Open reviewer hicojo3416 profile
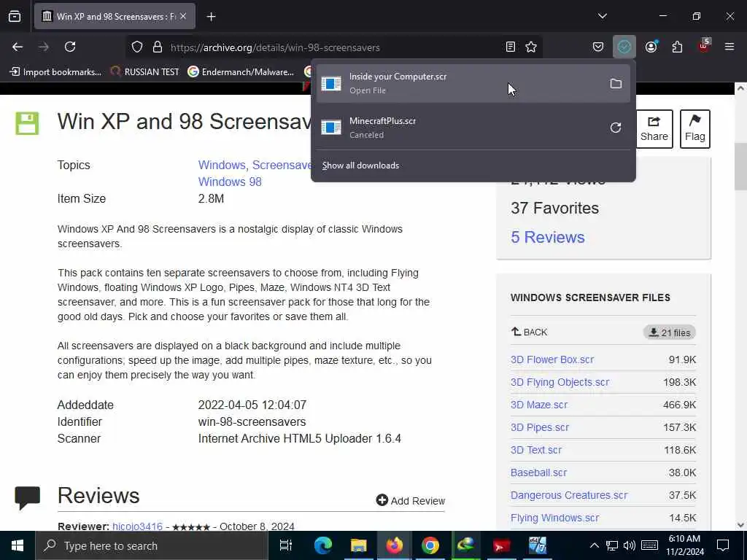747x560 pixels. [x=137, y=526]
